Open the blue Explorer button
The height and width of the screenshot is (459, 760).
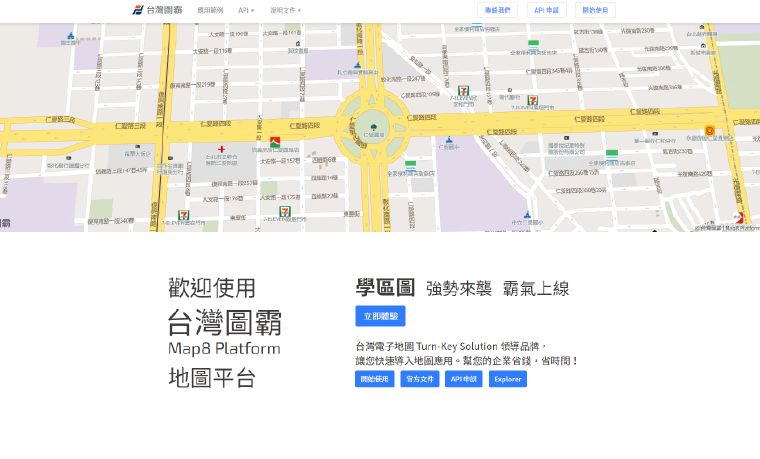[508, 379]
